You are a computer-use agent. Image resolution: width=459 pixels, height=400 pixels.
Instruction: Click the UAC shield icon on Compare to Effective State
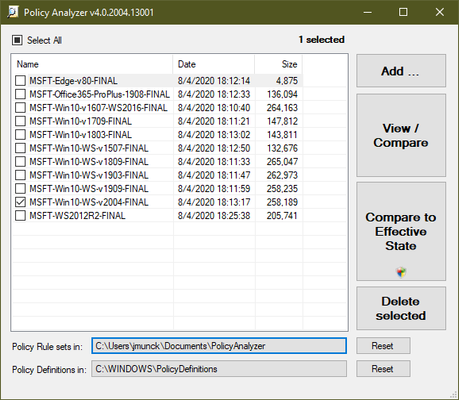[401, 272]
